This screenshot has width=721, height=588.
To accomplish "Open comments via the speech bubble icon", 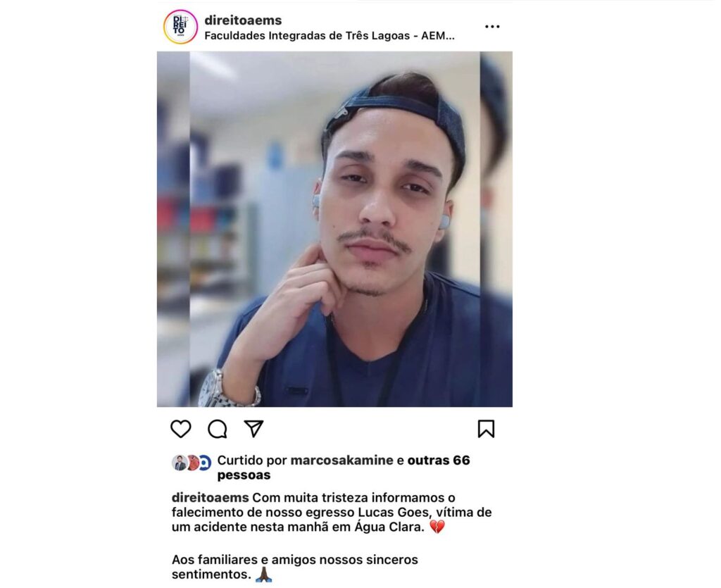I will coord(217,429).
